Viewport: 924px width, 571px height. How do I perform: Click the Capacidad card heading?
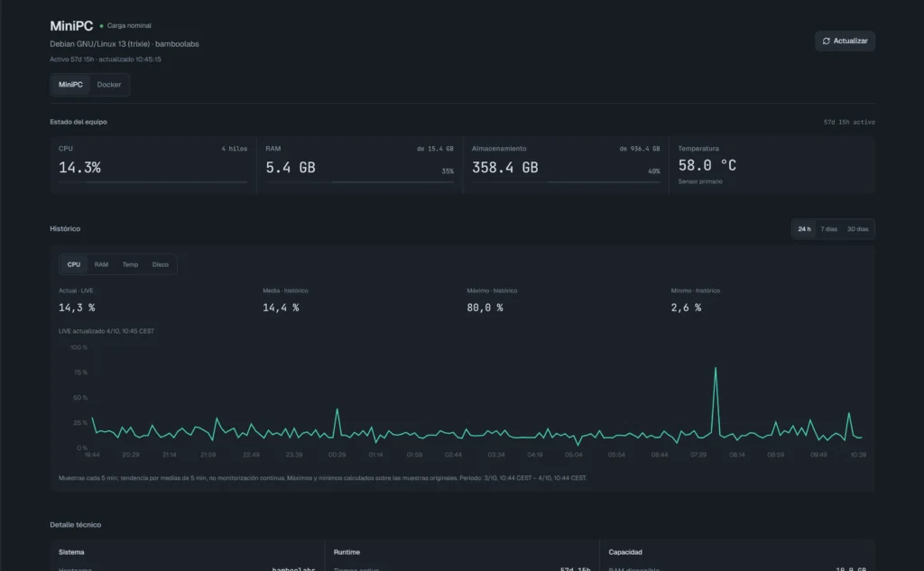pyautogui.click(x=625, y=552)
